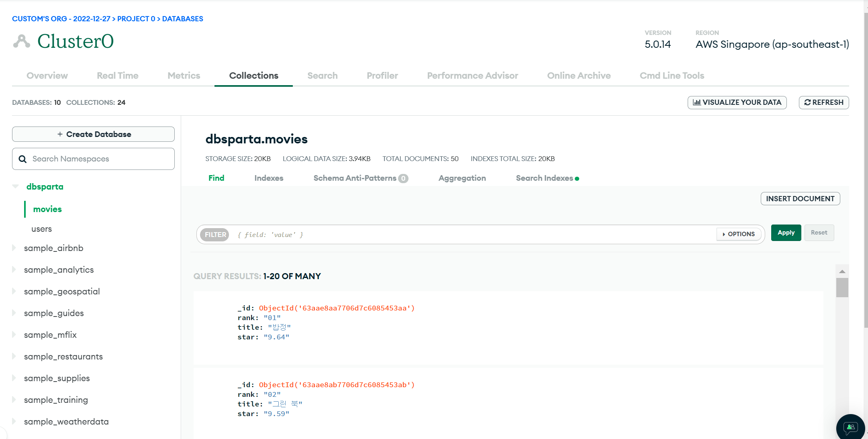
Task: Click the star value "9.64"
Action: click(276, 337)
